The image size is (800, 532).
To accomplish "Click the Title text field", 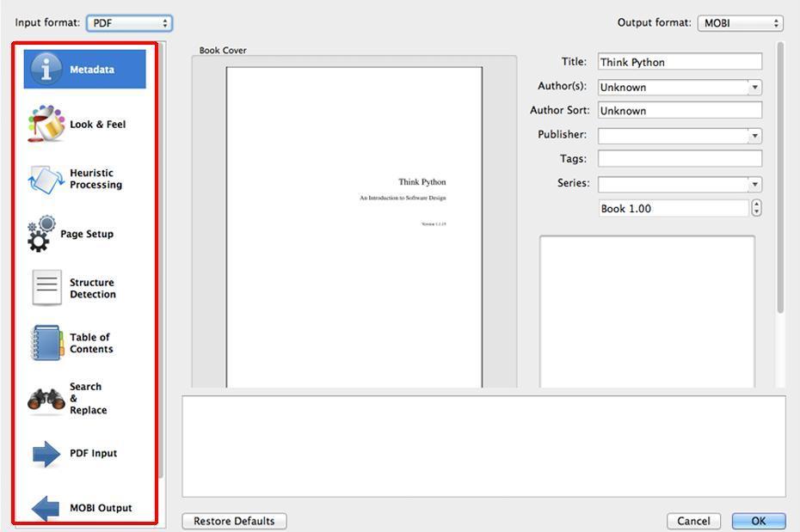I will point(680,62).
